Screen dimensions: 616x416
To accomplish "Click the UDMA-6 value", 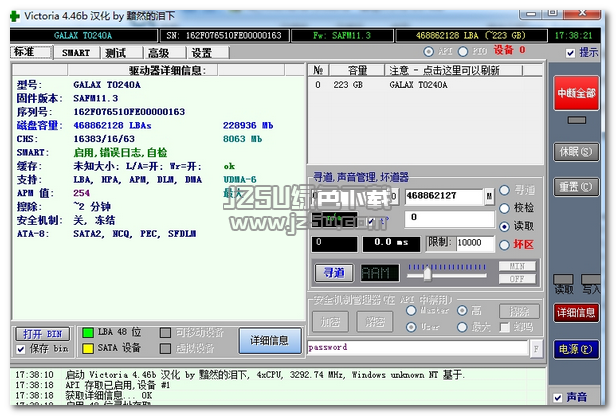I will (x=240, y=180).
